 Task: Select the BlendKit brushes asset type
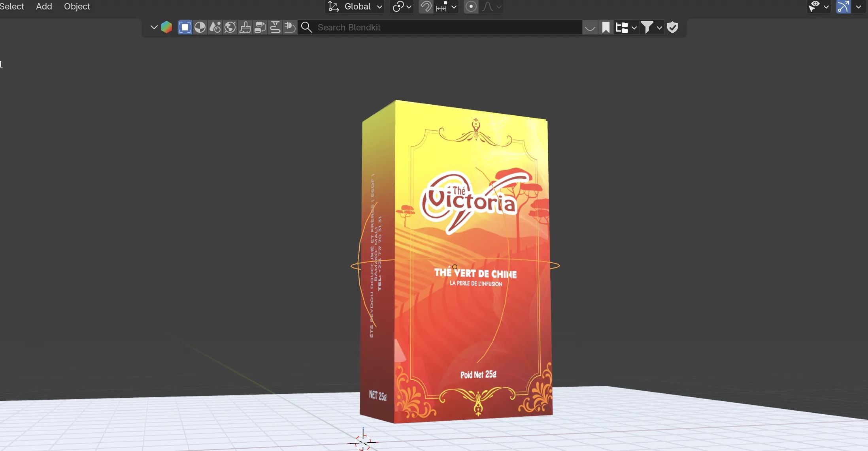(x=245, y=27)
